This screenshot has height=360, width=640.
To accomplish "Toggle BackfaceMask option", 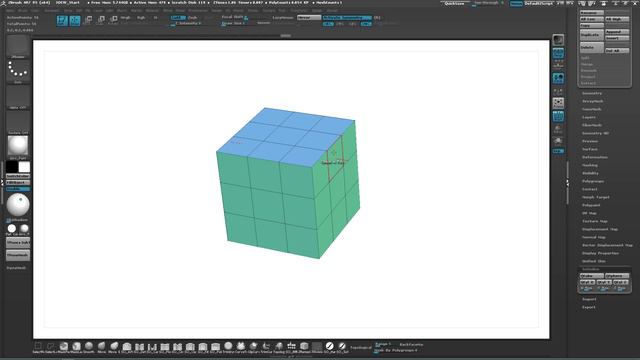I will [x=411, y=344].
